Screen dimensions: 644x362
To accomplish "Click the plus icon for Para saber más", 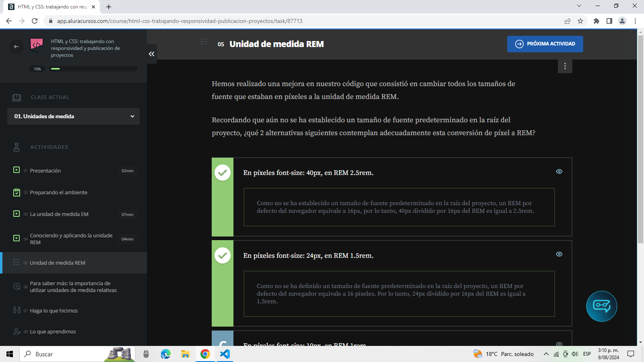I will pyautogui.click(x=17, y=286).
